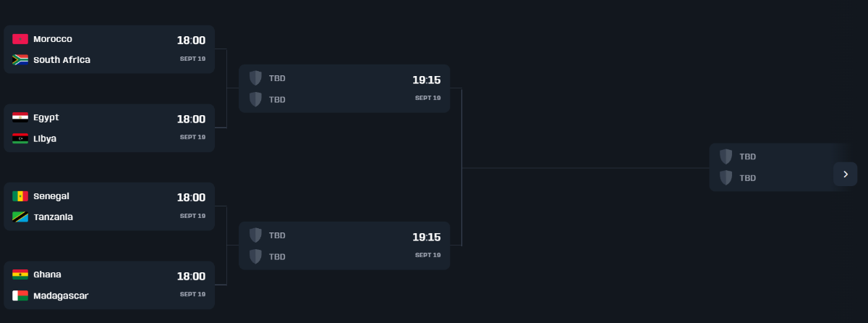Screen dimensions: 868x323
Task: Open the Morocco vs South Africa match card
Action: point(109,49)
